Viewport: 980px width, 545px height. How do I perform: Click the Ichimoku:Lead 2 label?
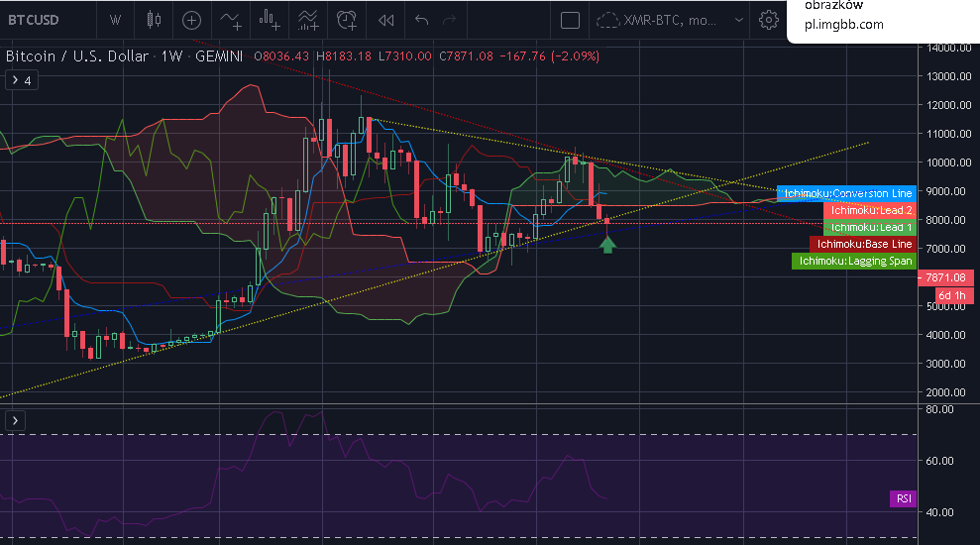pos(870,211)
